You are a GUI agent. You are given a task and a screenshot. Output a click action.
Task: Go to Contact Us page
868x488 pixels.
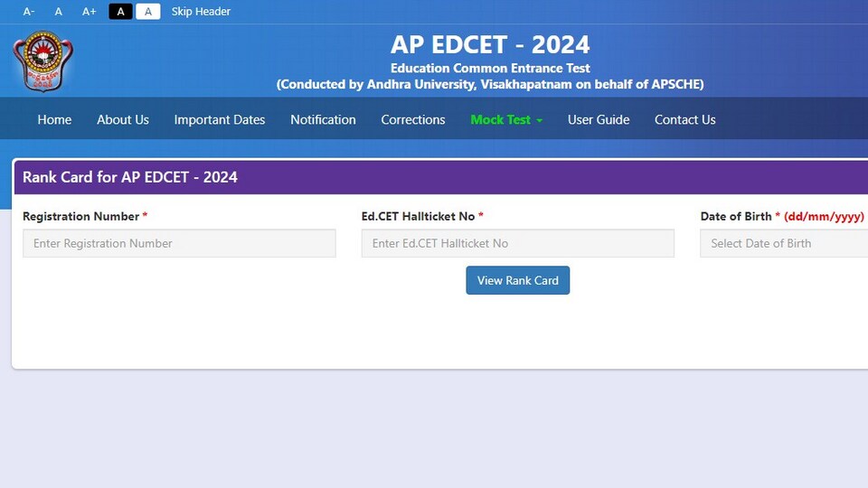click(685, 119)
